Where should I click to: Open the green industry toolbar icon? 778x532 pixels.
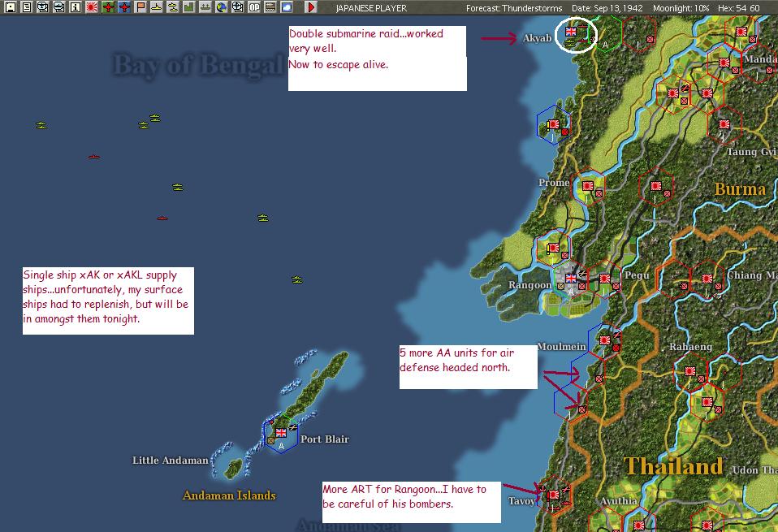click(189, 7)
